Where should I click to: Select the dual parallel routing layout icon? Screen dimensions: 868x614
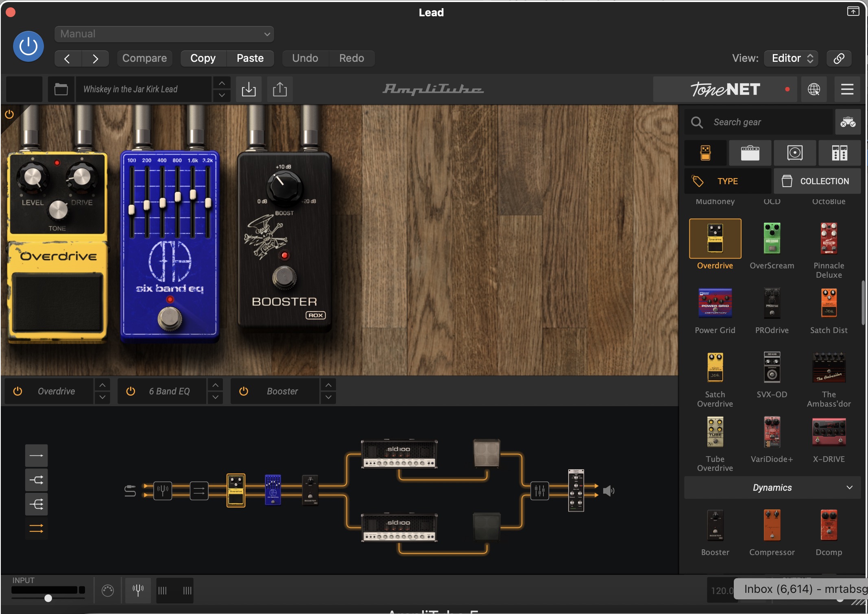[37, 529]
